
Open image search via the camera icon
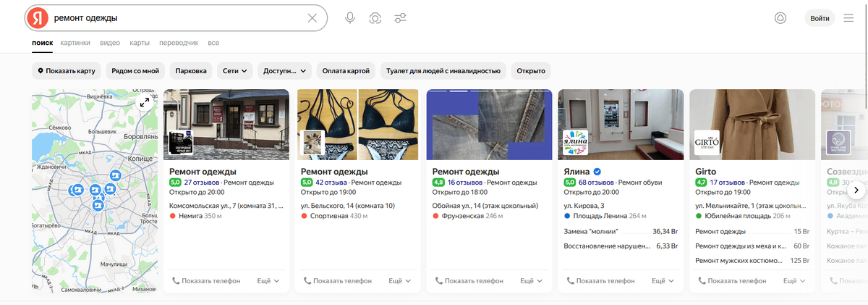375,18
